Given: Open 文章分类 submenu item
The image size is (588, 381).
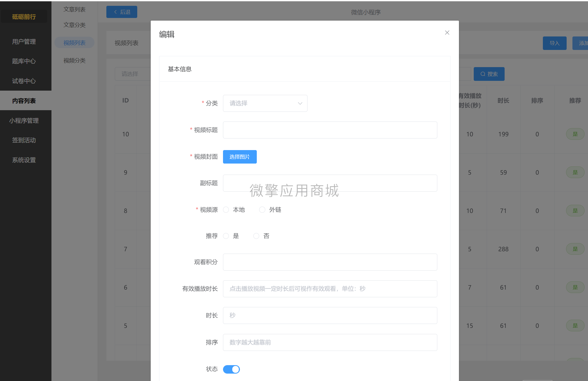Looking at the screenshot, I should [x=74, y=25].
